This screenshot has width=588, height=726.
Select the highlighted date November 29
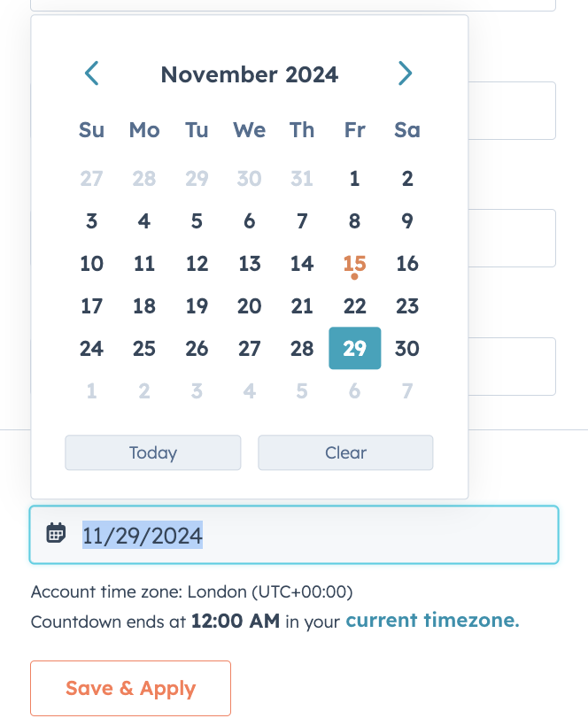[354, 348]
